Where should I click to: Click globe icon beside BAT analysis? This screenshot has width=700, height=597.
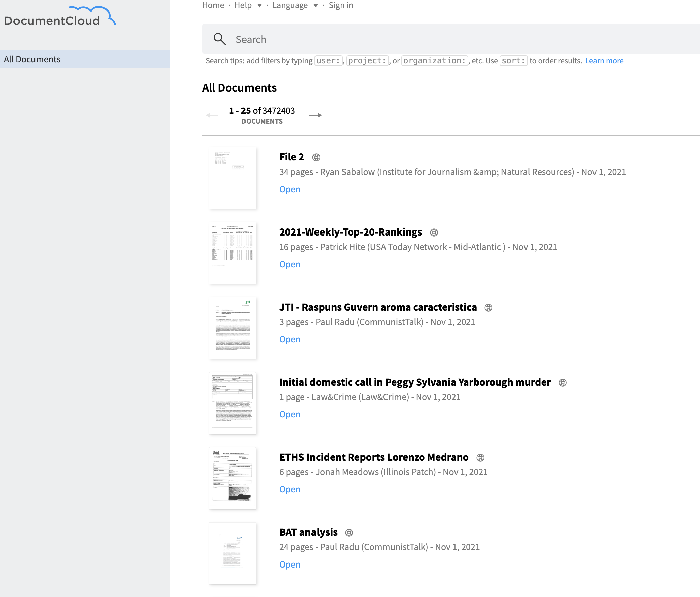point(349,532)
